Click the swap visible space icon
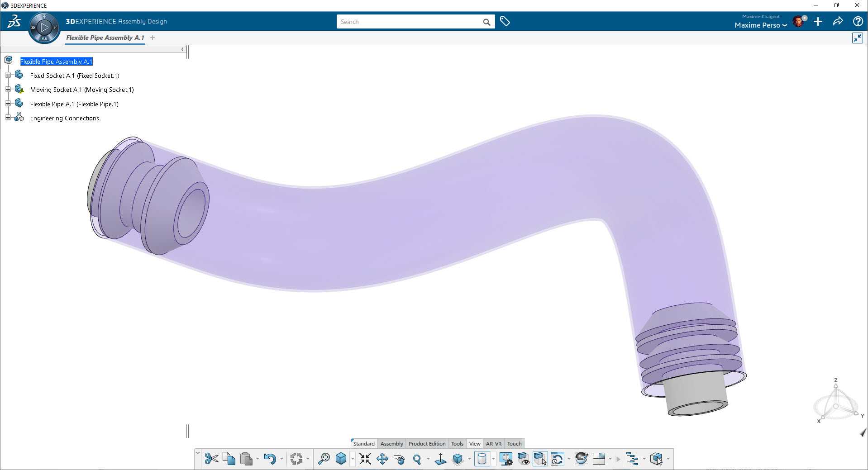Image resolution: width=868 pixels, height=470 pixels. point(558,459)
